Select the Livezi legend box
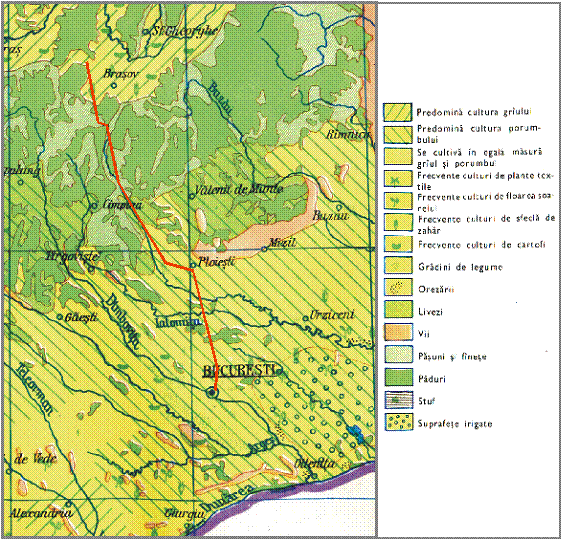The image size is (563, 542). point(398,309)
